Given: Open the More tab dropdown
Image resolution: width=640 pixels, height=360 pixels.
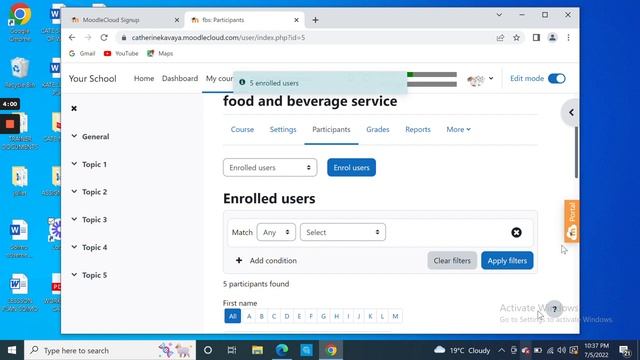Looking at the screenshot, I should (458, 129).
